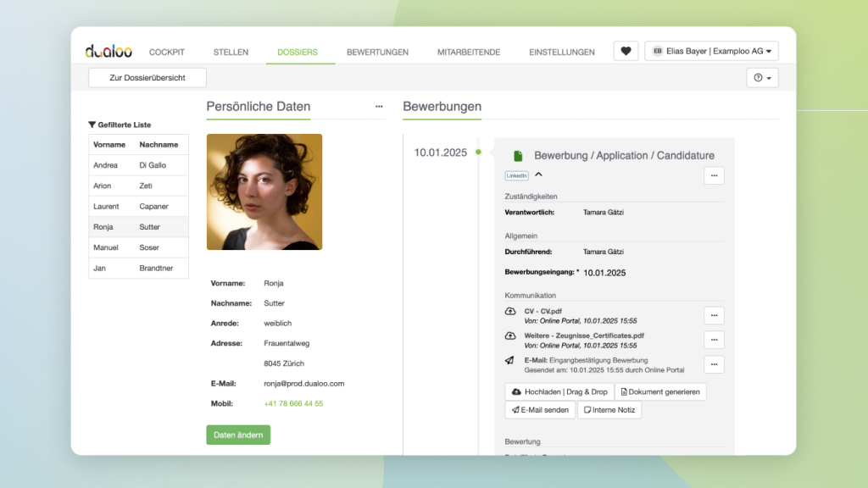This screenshot has height=488, width=868.
Task: Open the arrow dropdown beside the help icon
Action: (x=767, y=77)
